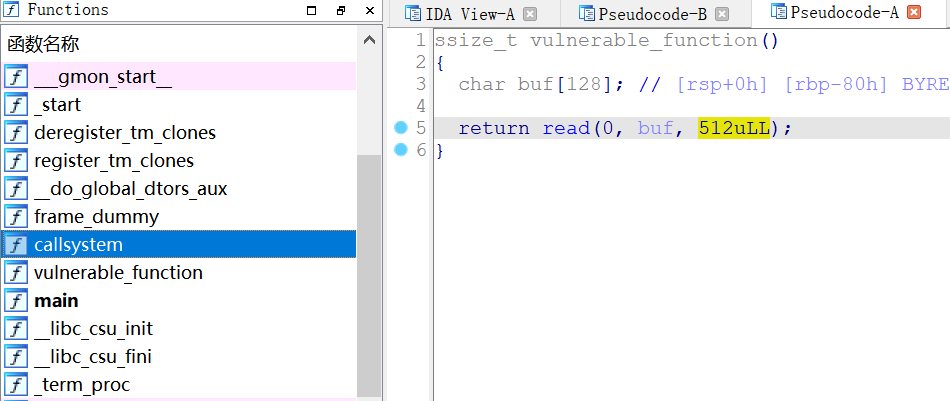
Task: Click the function icon beside callsystem
Action: 16,245
